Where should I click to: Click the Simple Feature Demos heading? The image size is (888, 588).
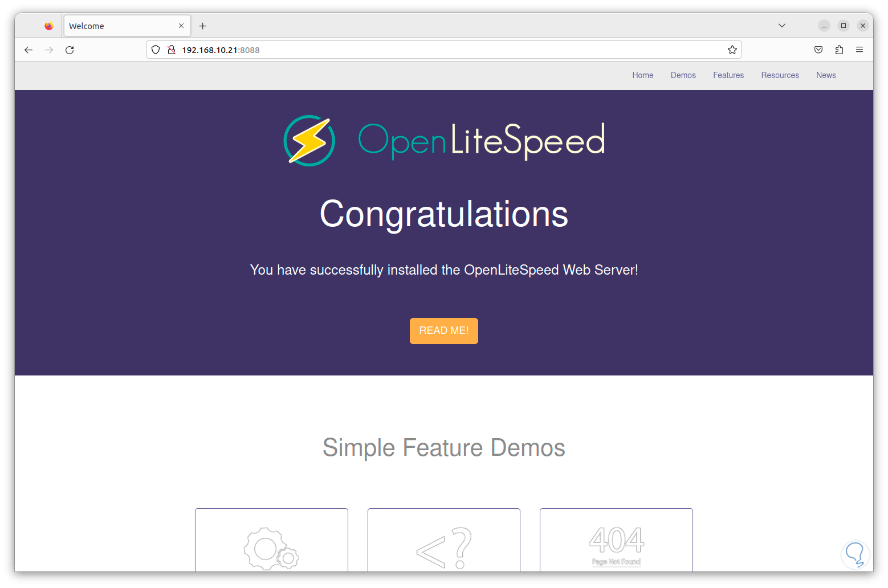tap(444, 448)
